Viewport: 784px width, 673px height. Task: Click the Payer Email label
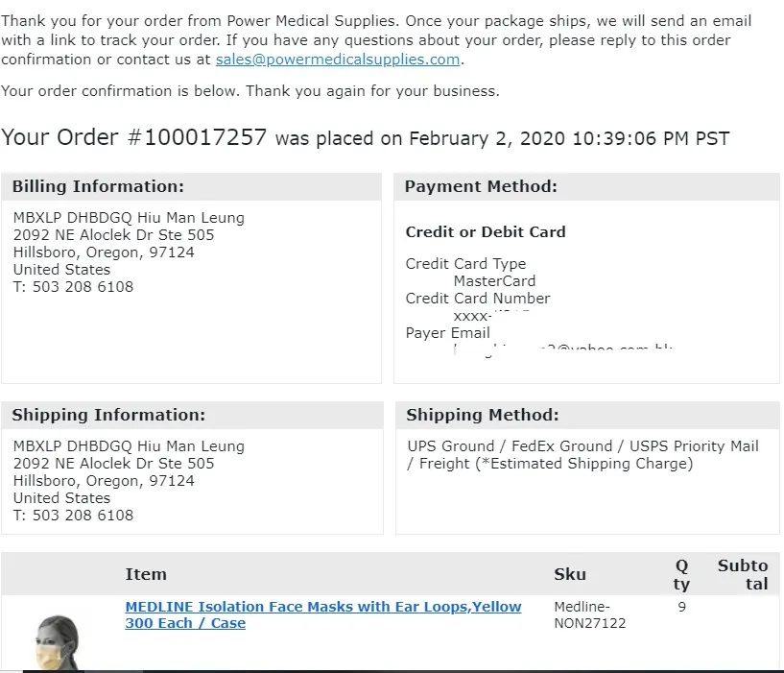[447, 333]
